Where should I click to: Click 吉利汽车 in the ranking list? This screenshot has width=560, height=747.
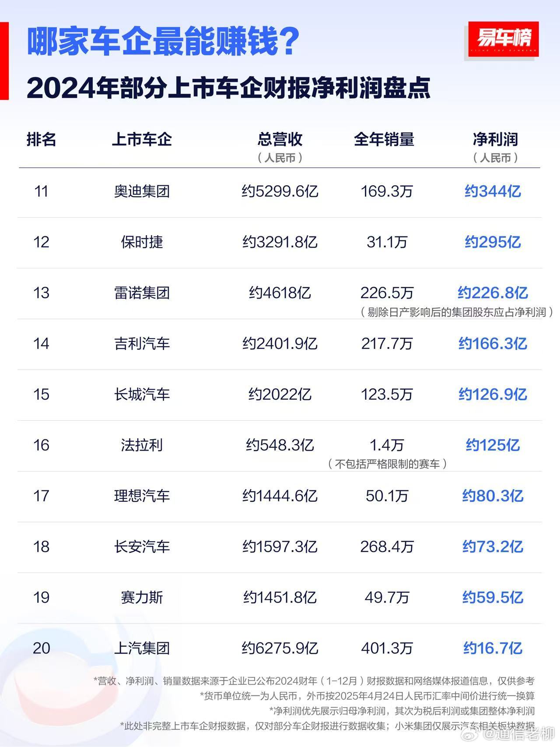click(x=142, y=343)
